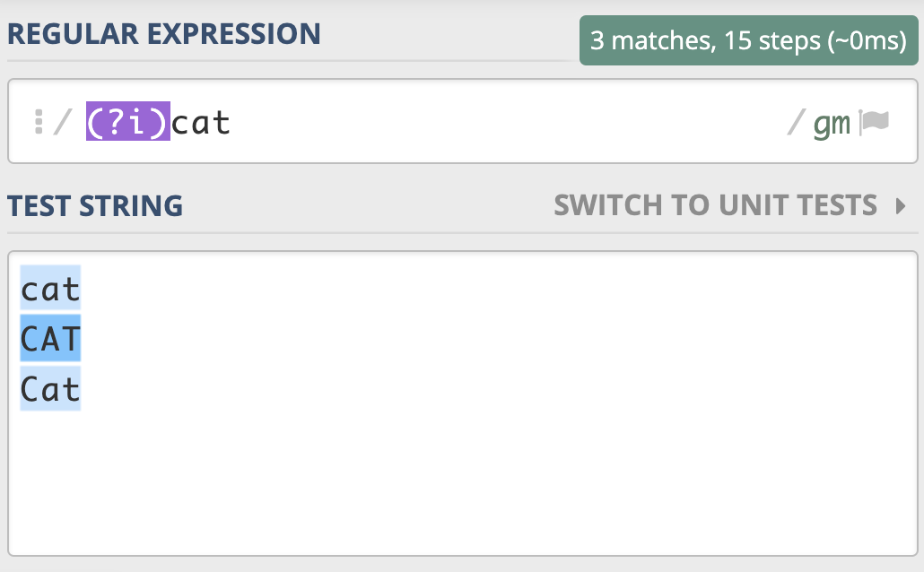Click the purple (?i) inline modifier token

[128, 122]
